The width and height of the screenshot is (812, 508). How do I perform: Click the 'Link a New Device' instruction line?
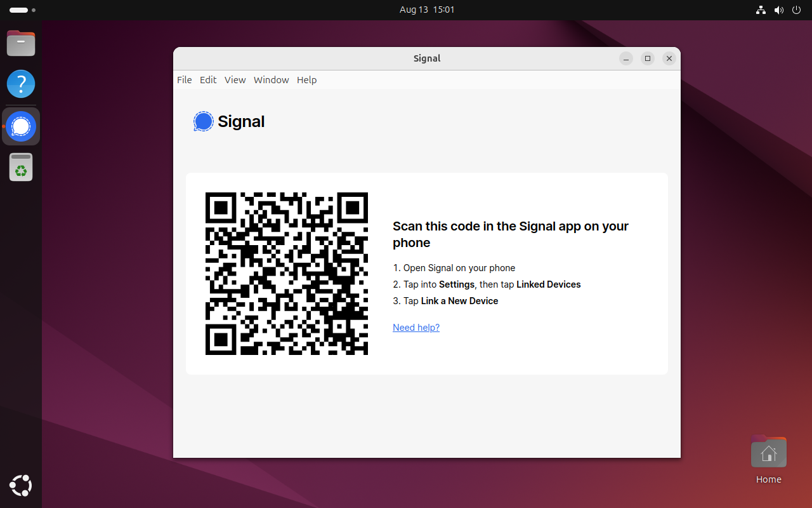click(x=446, y=301)
